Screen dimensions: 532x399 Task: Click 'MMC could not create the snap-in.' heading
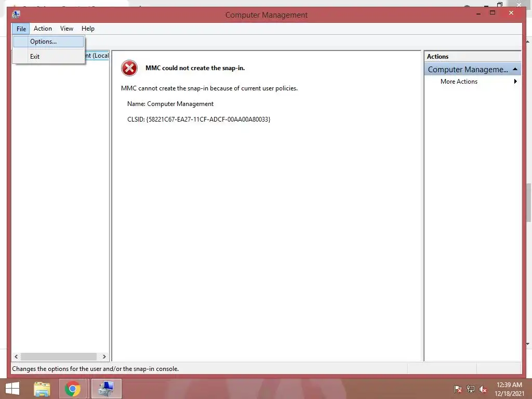pyautogui.click(x=195, y=68)
